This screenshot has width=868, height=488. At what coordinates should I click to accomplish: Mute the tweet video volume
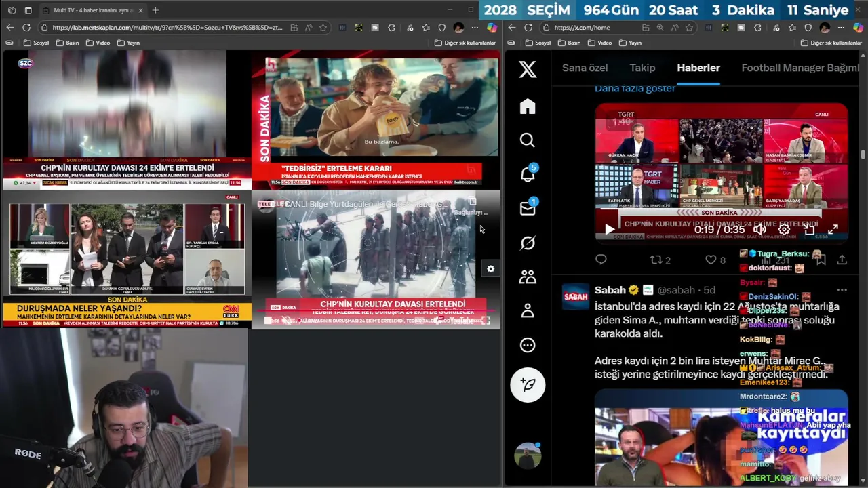point(759,230)
